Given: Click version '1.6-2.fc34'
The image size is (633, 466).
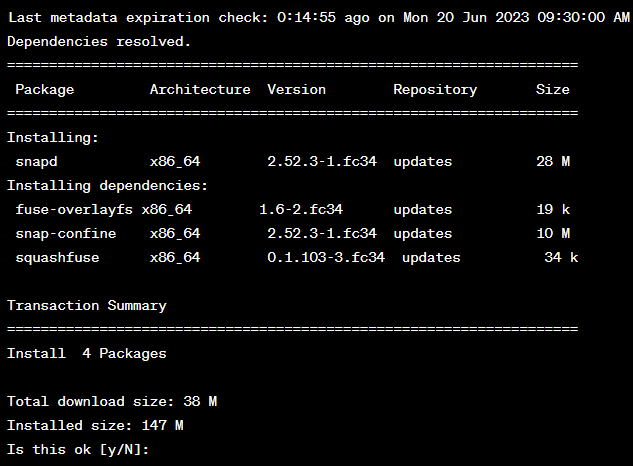Looking at the screenshot, I should click(x=301, y=210).
